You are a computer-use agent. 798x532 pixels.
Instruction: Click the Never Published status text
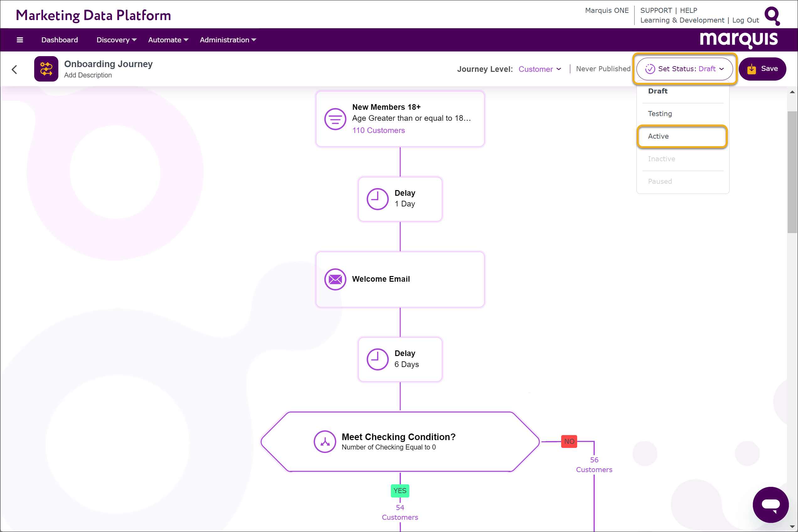point(603,69)
